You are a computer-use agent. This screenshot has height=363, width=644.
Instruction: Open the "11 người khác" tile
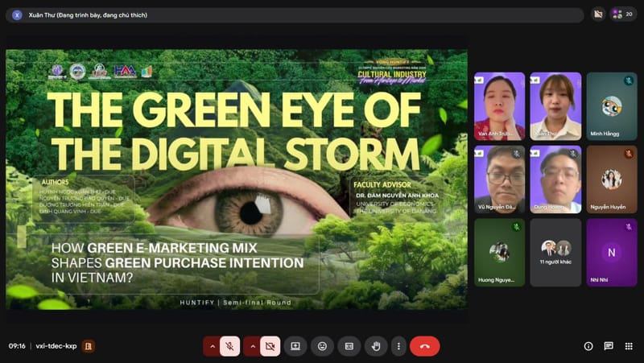coord(555,252)
